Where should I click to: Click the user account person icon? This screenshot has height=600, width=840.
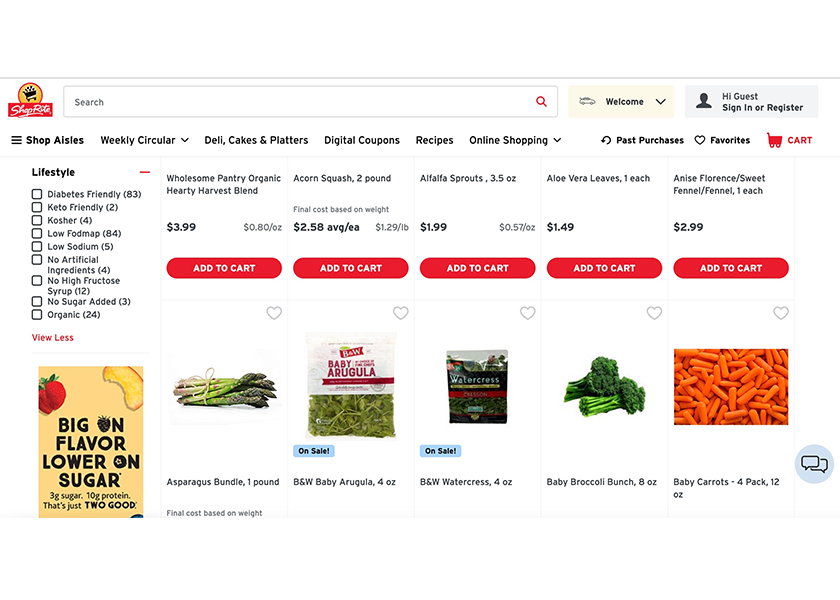pos(706,101)
